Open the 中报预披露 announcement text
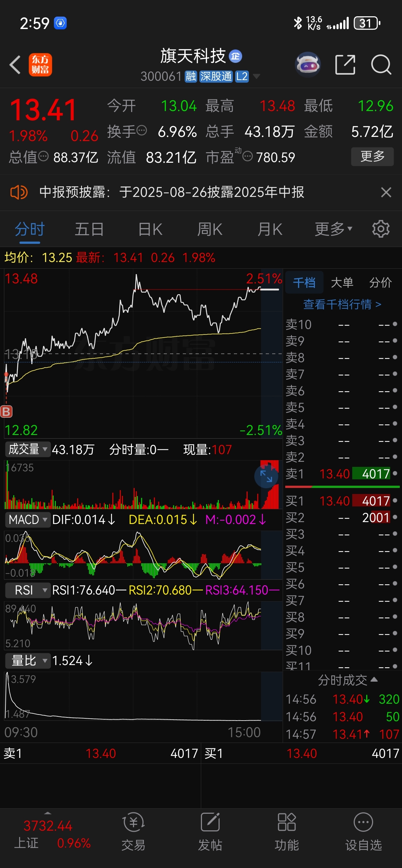 coord(172,192)
